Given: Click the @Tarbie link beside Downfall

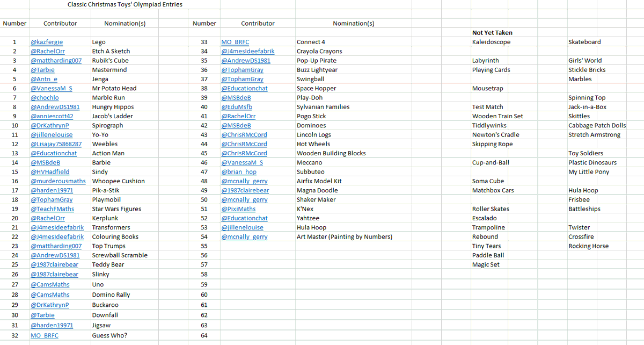Looking at the screenshot, I should 42,315.
